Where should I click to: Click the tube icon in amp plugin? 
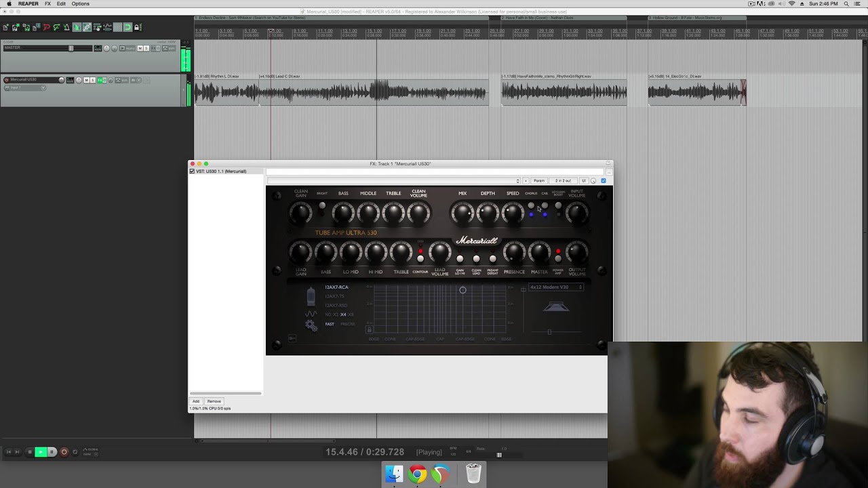(x=311, y=296)
